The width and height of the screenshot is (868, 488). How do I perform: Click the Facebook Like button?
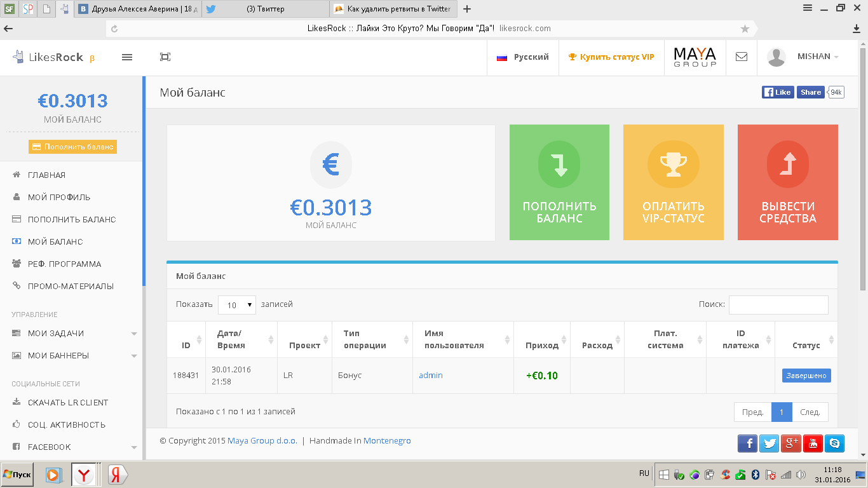click(778, 92)
